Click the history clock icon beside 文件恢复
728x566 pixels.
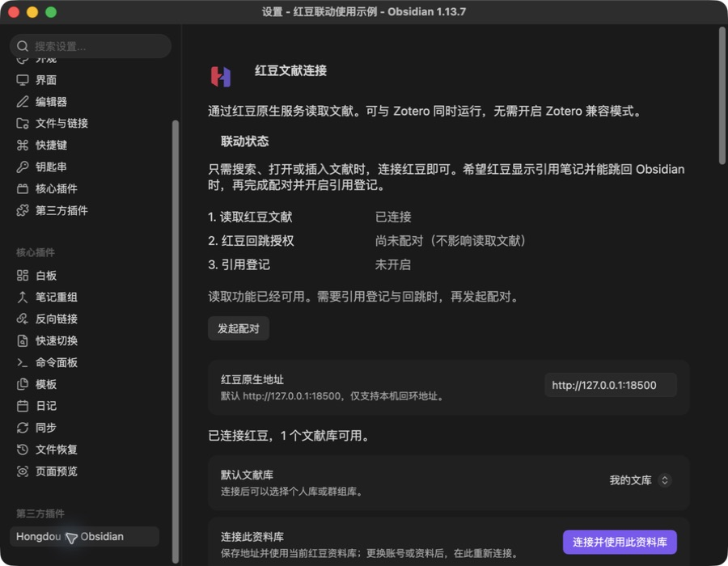coord(23,450)
